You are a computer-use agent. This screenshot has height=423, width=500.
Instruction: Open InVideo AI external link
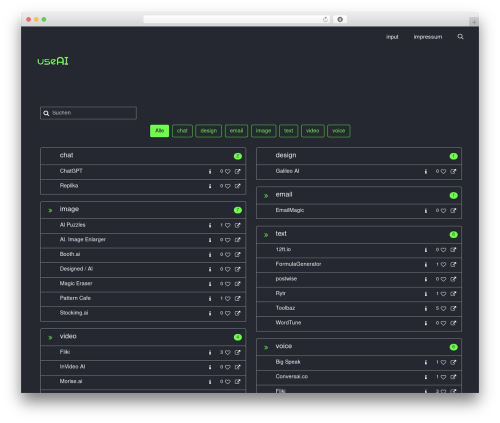[x=237, y=367]
